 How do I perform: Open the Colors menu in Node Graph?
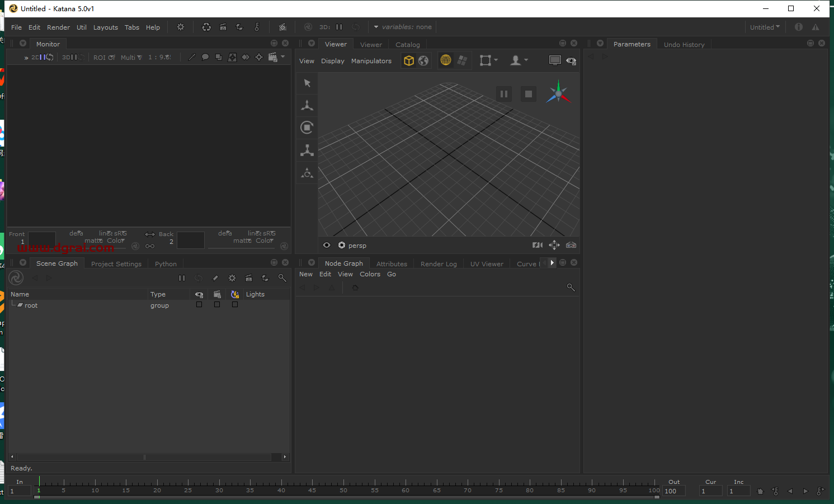[370, 274]
